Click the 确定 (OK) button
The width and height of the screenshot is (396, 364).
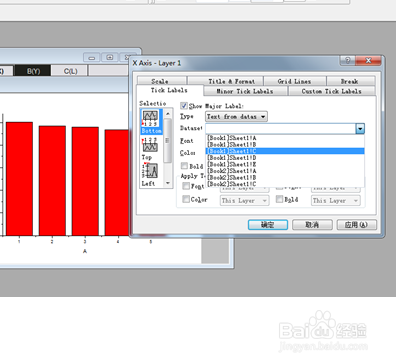[x=268, y=225]
